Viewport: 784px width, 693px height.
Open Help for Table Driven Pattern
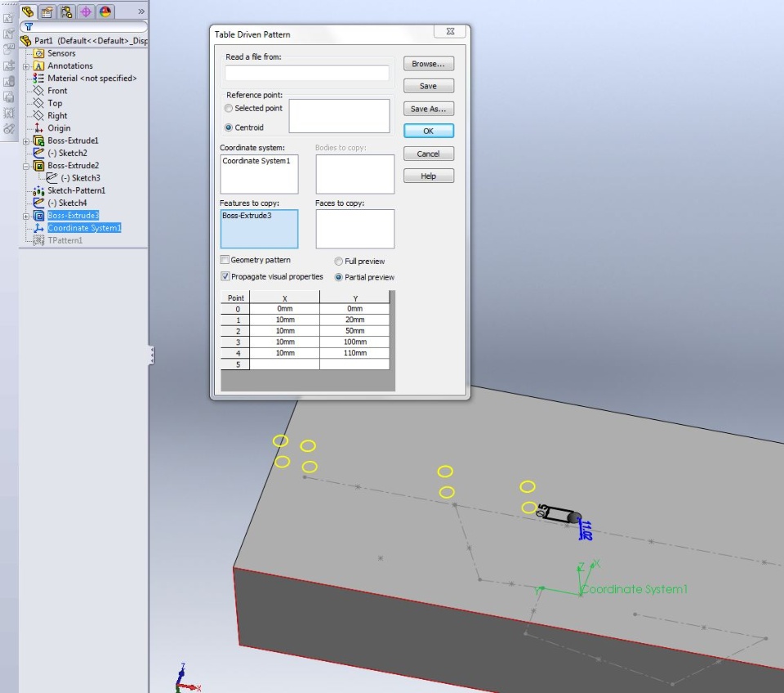(x=429, y=177)
